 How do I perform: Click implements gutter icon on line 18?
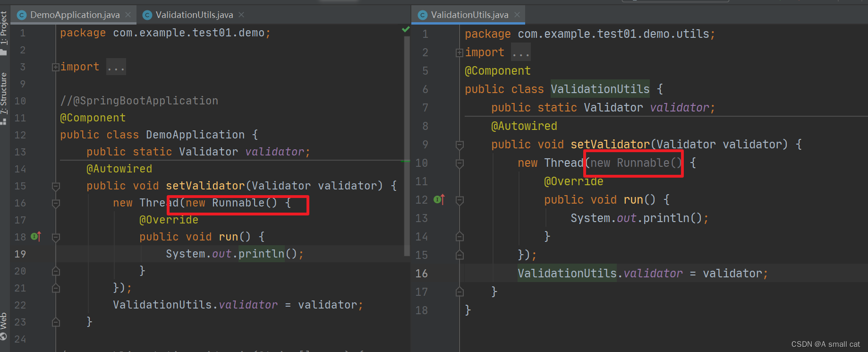(36, 236)
